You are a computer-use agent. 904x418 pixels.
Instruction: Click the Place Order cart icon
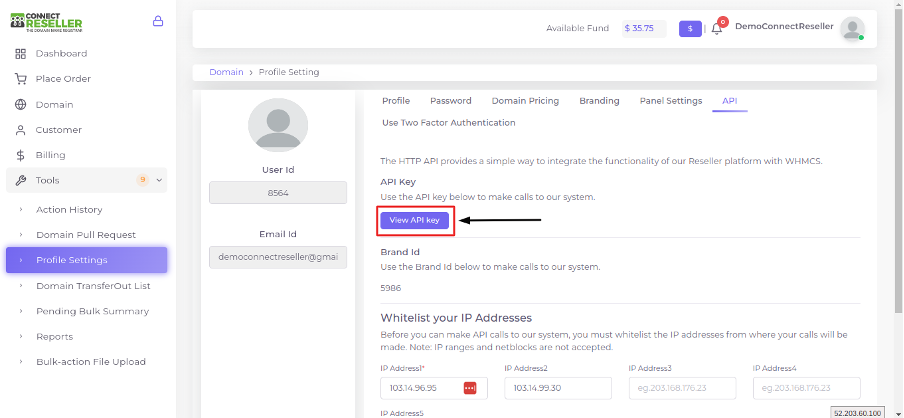[x=20, y=79]
